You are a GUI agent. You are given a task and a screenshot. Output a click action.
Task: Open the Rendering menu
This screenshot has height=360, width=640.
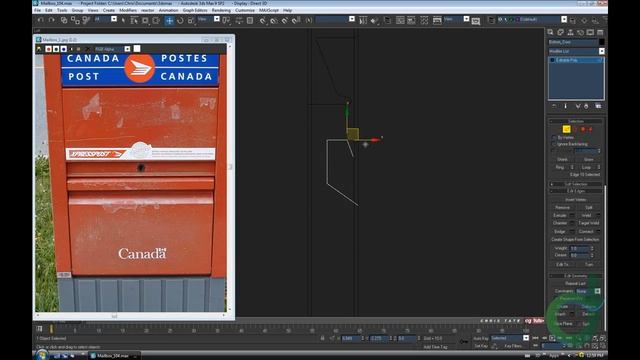point(221,10)
